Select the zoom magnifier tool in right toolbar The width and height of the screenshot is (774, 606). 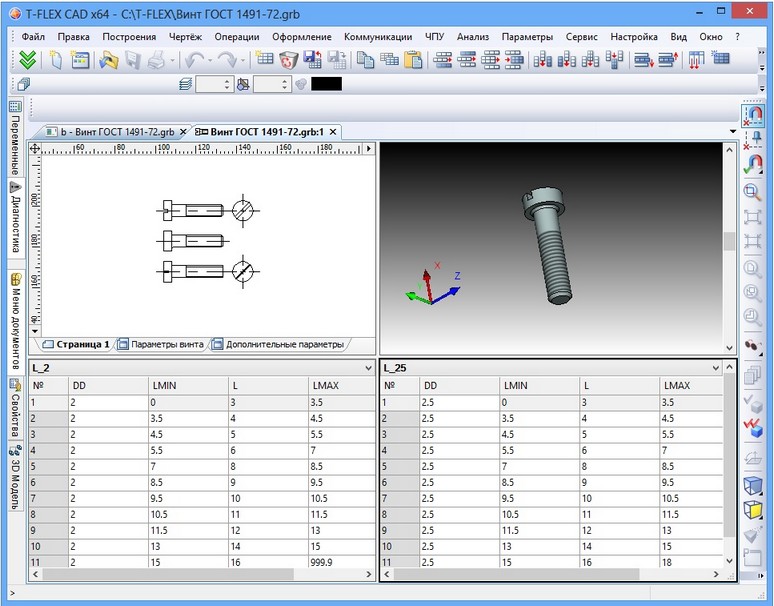[753, 192]
